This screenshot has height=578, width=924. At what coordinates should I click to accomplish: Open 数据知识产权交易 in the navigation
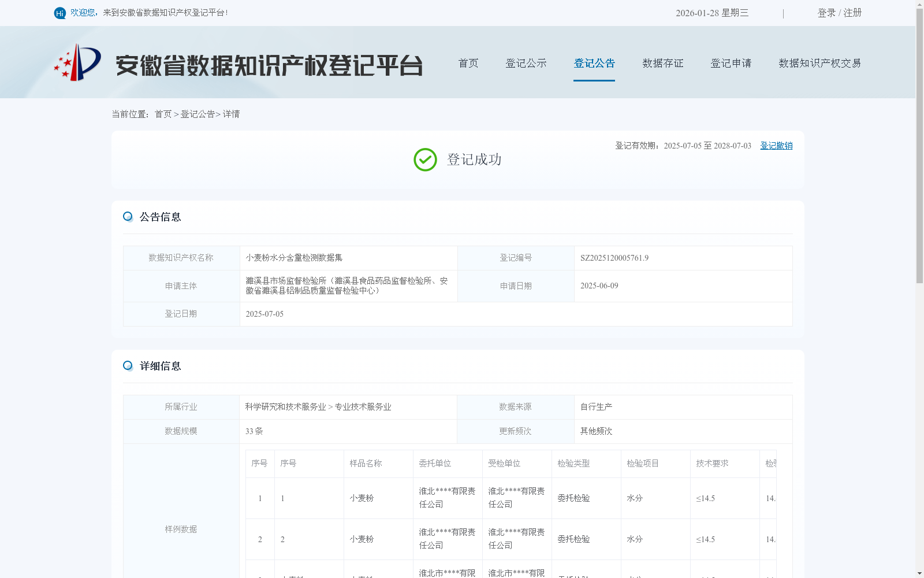(x=820, y=63)
